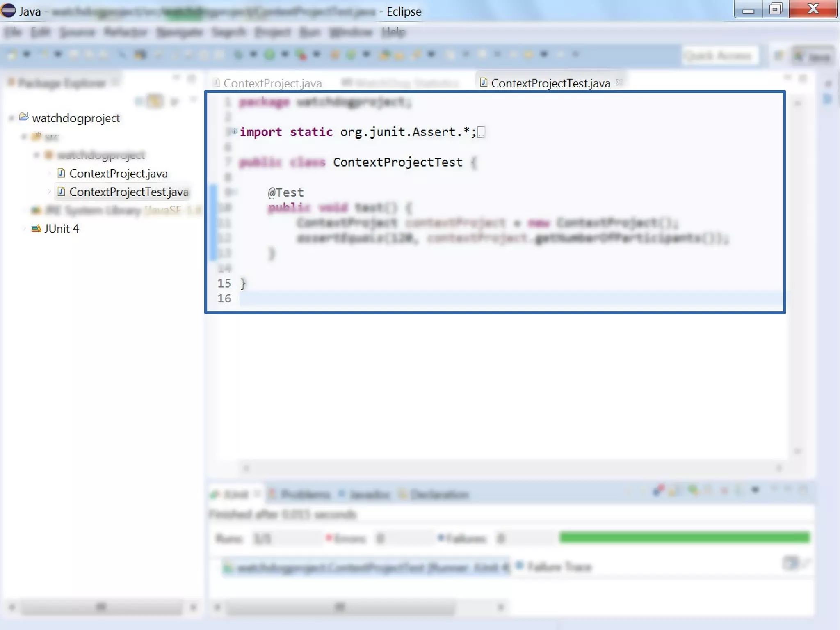Viewport: 840px width, 630px height.
Task: Expand the folded import statements
Action: (234, 131)
